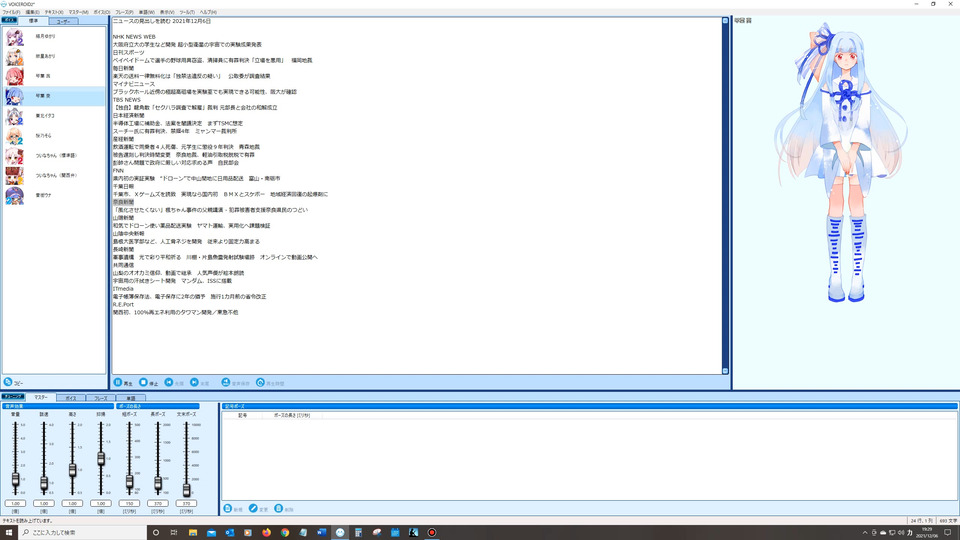Click the 短ポーズ value field showing 150
This screenshot has width=960, height=540.
[x=129, y=503]
